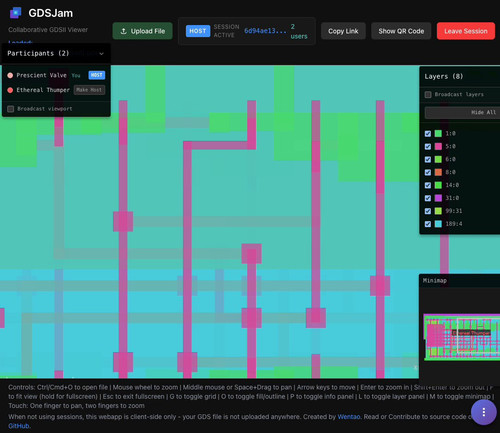This screenshot has height=433, width=500.
Task: Toggle visibility of layer 8:0
Action: (428, 172)
